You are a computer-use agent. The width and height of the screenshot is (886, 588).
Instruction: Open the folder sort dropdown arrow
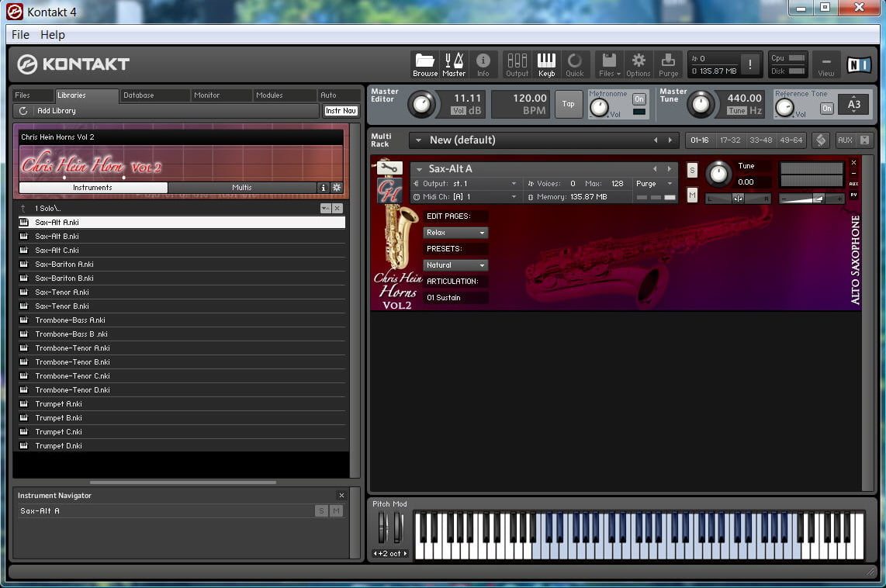click(x=326, y=209)
